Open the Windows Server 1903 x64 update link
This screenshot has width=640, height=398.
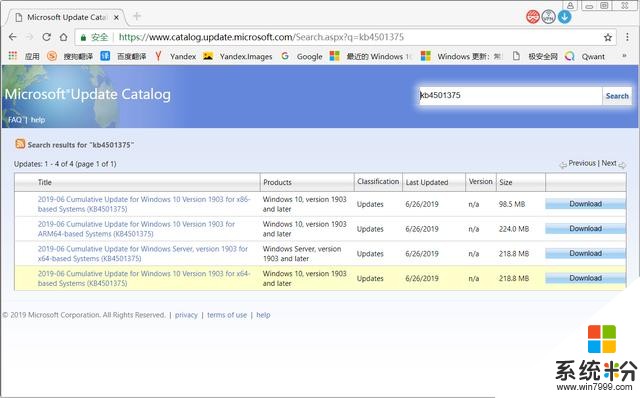(143, 253)
